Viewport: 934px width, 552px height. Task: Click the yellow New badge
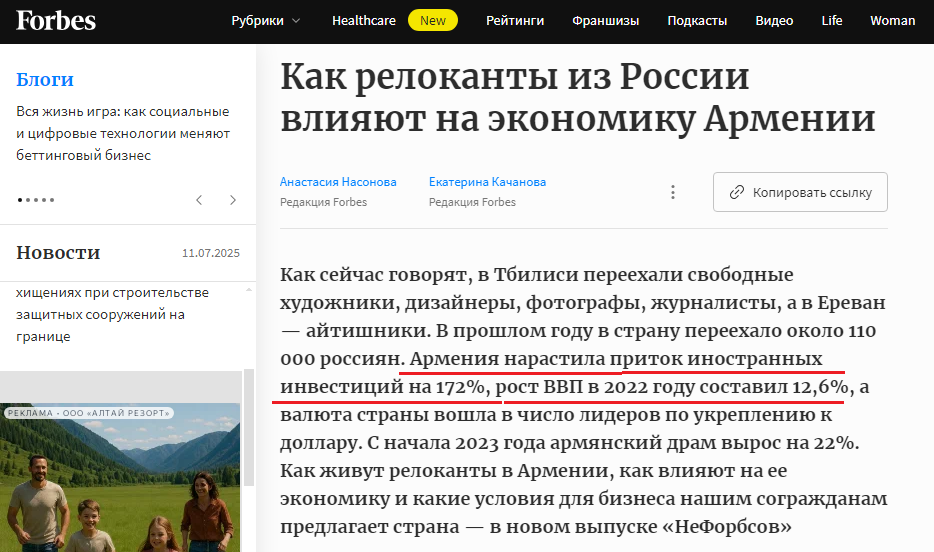(432, 21)
